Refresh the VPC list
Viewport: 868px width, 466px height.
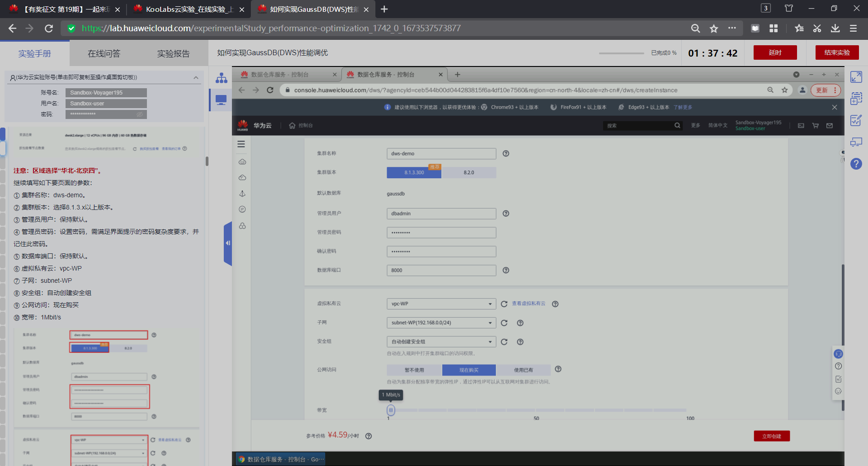pyautogui.click(x=504, y=304)
